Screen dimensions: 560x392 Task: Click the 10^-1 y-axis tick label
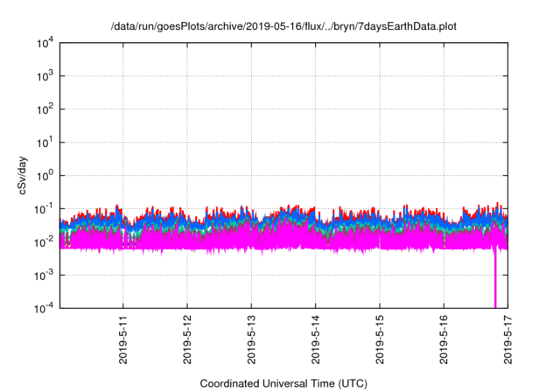click(44, 209)
